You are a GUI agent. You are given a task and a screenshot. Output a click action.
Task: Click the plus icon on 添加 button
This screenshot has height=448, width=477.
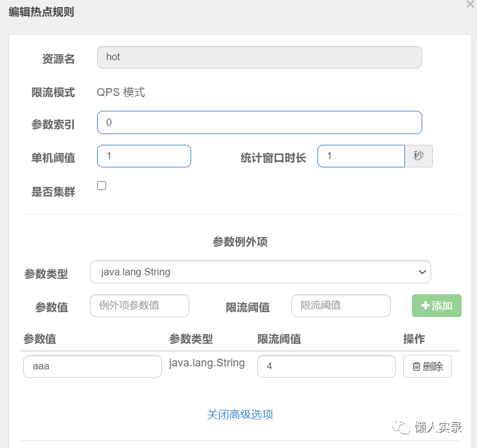(x=425, y=305)
